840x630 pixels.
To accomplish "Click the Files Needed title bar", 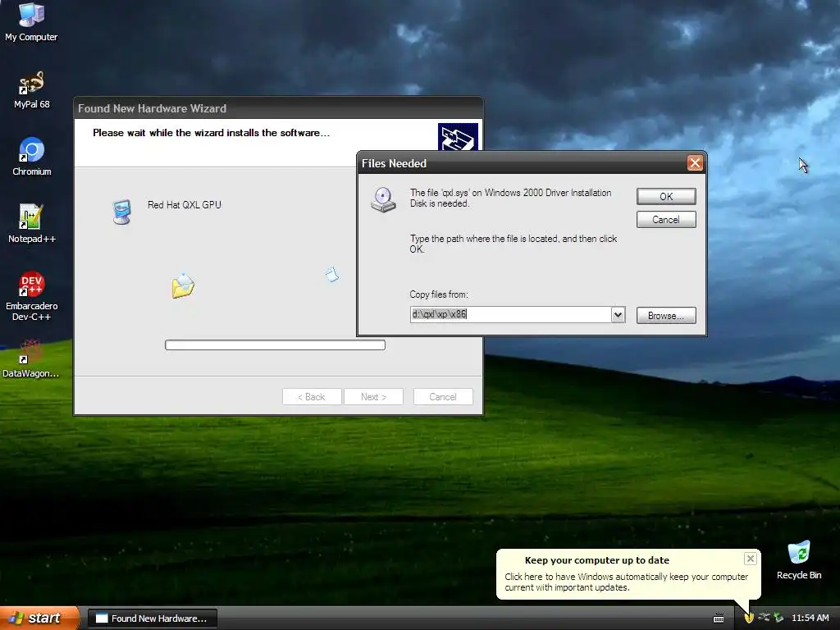I will pos(522,163).
